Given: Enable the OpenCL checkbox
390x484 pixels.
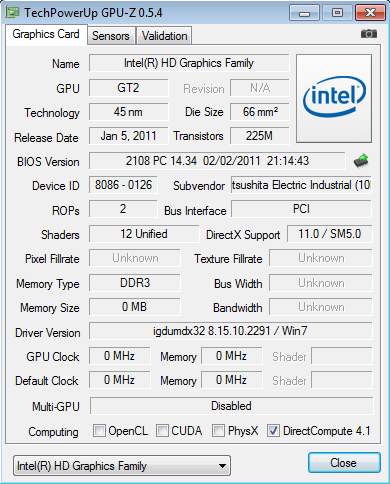Looking at the screenshot, I should [x=99, y=430].
